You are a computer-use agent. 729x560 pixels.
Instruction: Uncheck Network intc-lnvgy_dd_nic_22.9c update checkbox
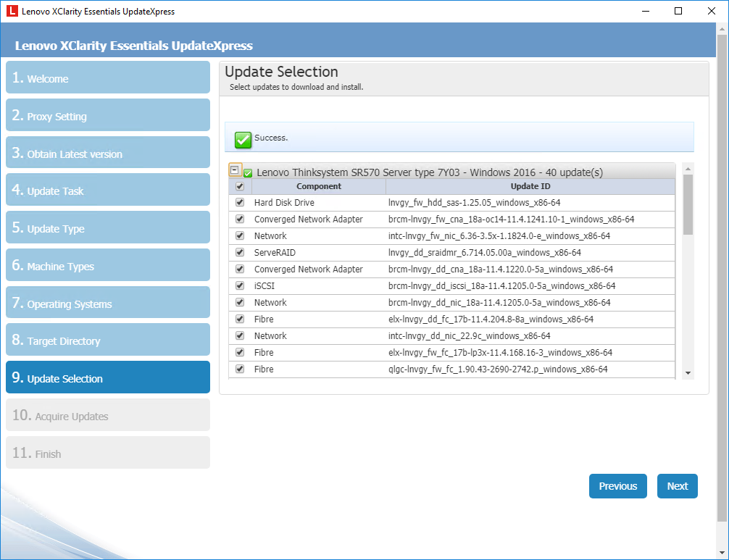coord(240,336)
